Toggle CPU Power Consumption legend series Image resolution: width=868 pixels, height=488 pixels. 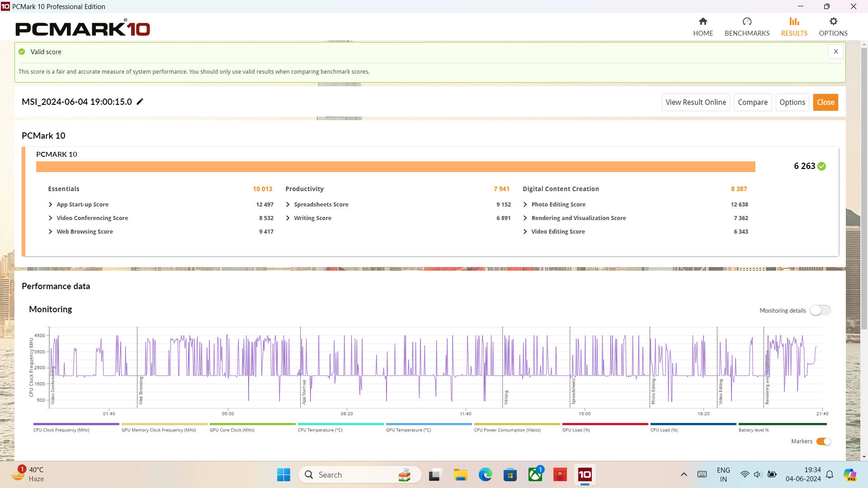click(517, 427)
